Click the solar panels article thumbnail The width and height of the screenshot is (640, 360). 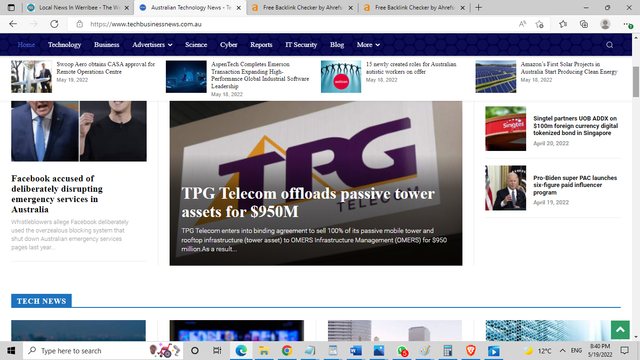(496, 77)
